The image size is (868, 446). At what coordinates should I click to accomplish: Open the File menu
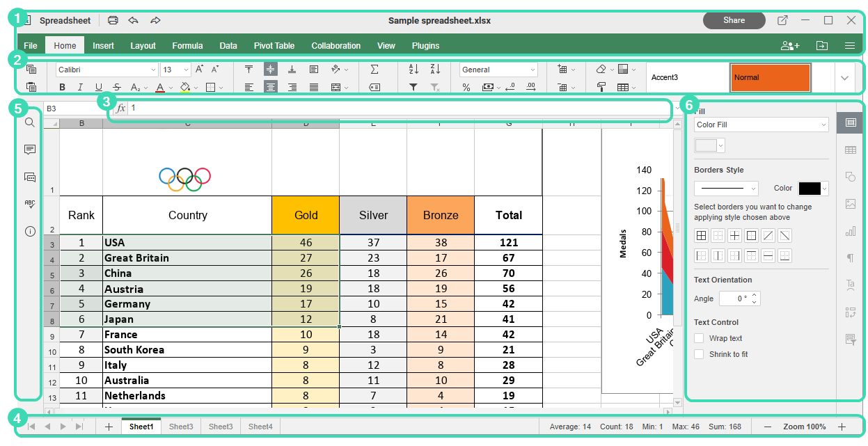(x=31, y=46)
